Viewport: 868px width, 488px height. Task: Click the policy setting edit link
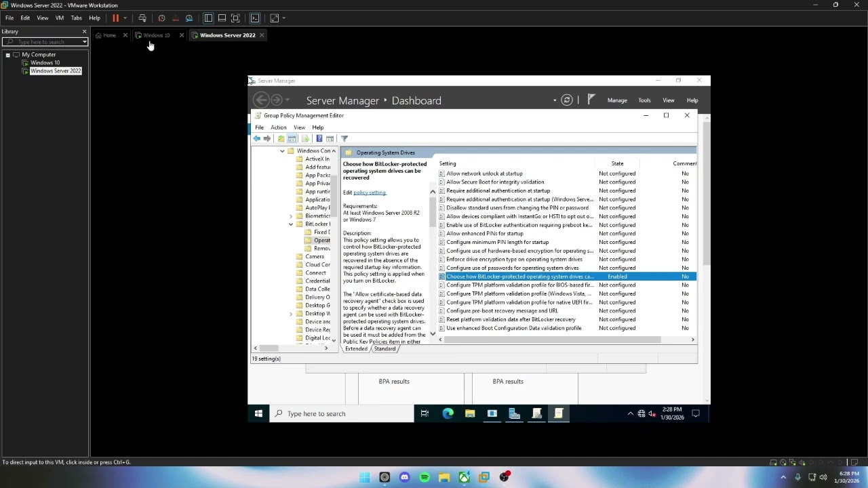pyautogui.click(x=370, y=192)
